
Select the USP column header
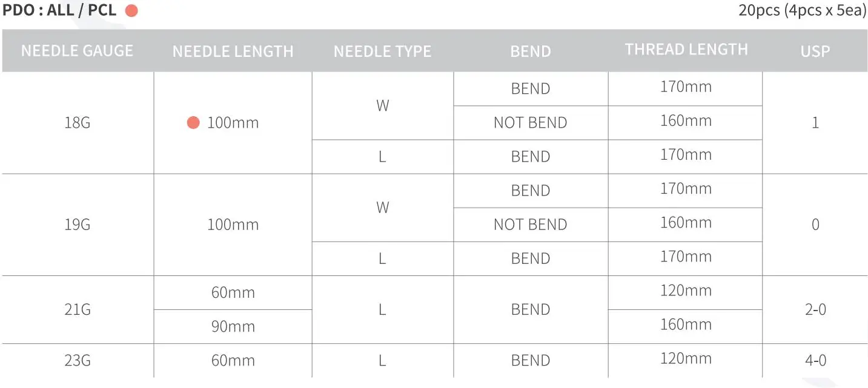tap(815, 51)
